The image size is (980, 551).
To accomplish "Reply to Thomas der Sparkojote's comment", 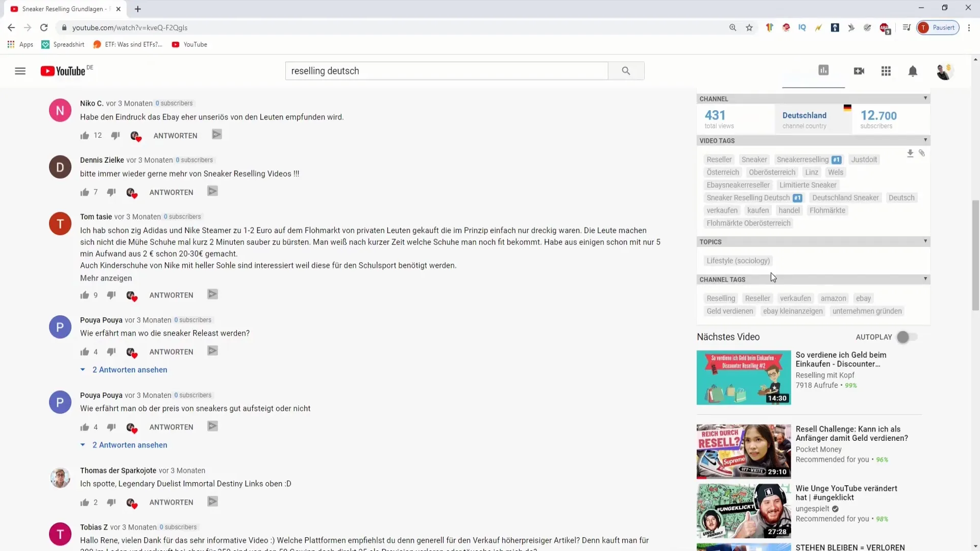I will coord(171,503).
